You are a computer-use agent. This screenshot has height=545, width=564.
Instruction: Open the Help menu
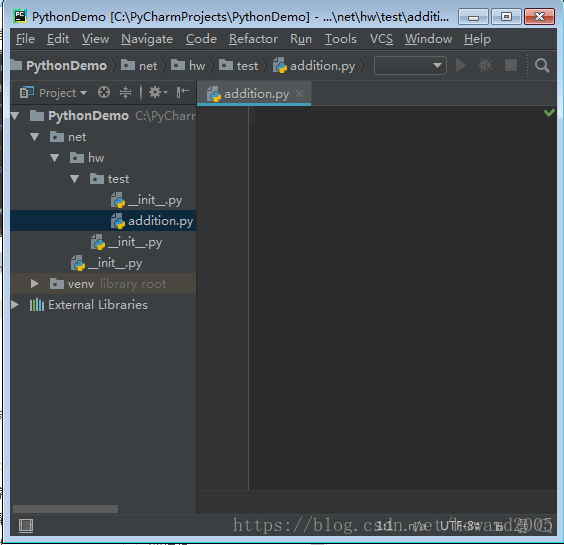[x=477, y=39]
